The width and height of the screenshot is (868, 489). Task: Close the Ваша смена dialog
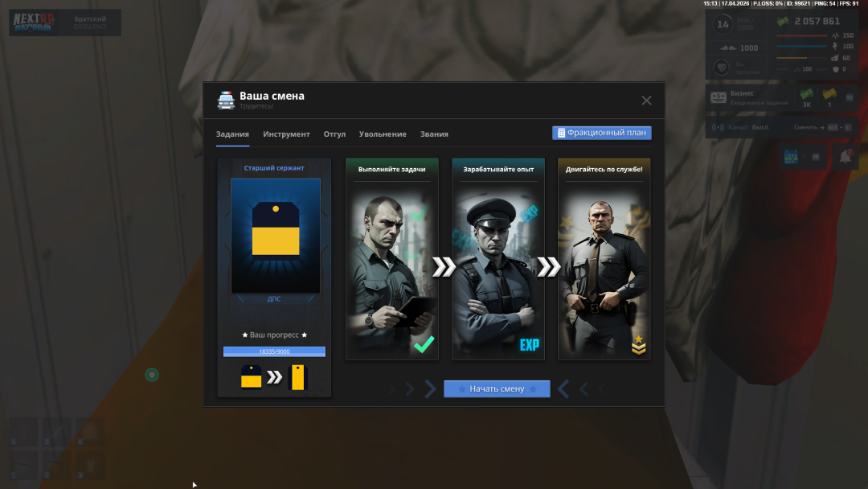[646, 101]
